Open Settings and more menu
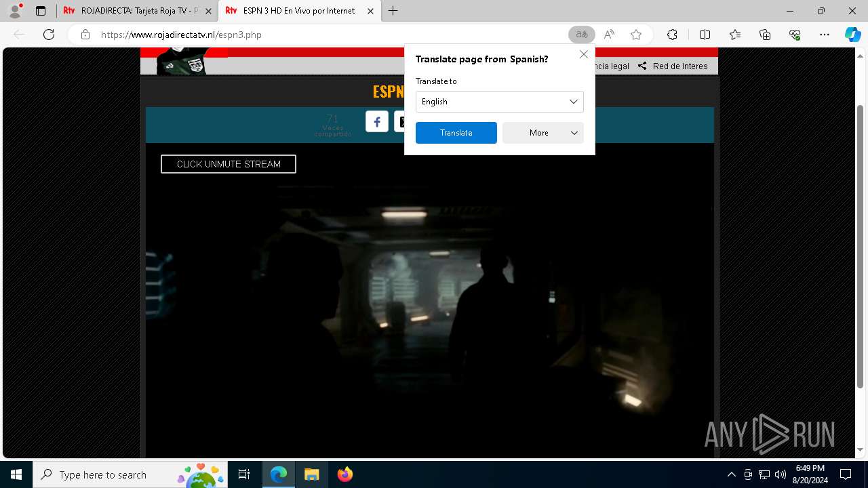 [x=825, y=35]
